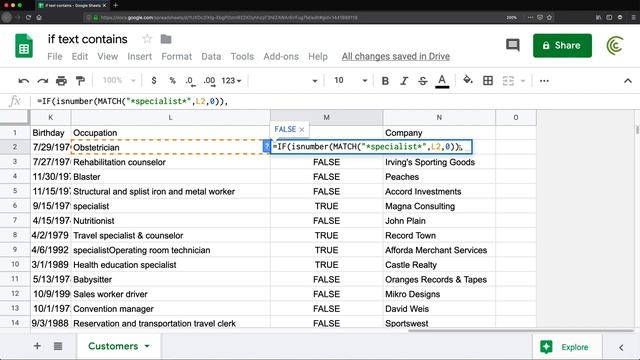
Task: Click the Share button
Action: pos(562,45)
